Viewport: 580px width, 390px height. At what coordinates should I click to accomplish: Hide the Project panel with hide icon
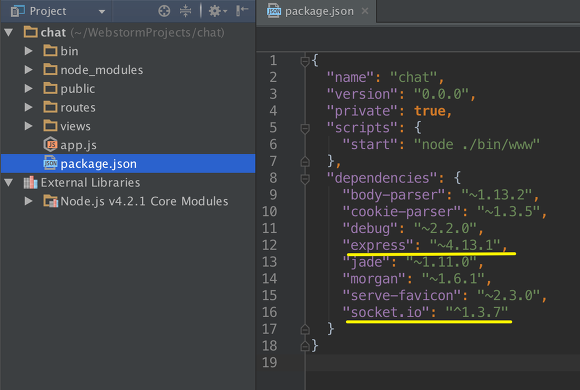point(242,11)
